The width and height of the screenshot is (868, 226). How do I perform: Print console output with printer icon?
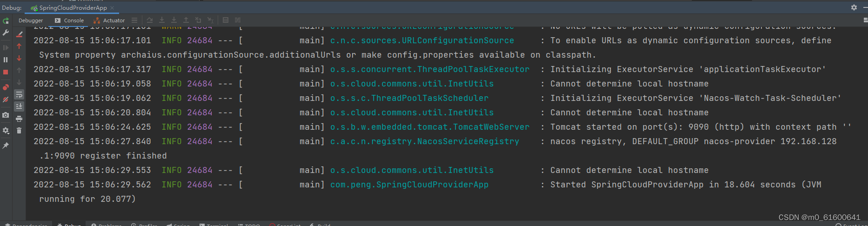coord(19,119)
